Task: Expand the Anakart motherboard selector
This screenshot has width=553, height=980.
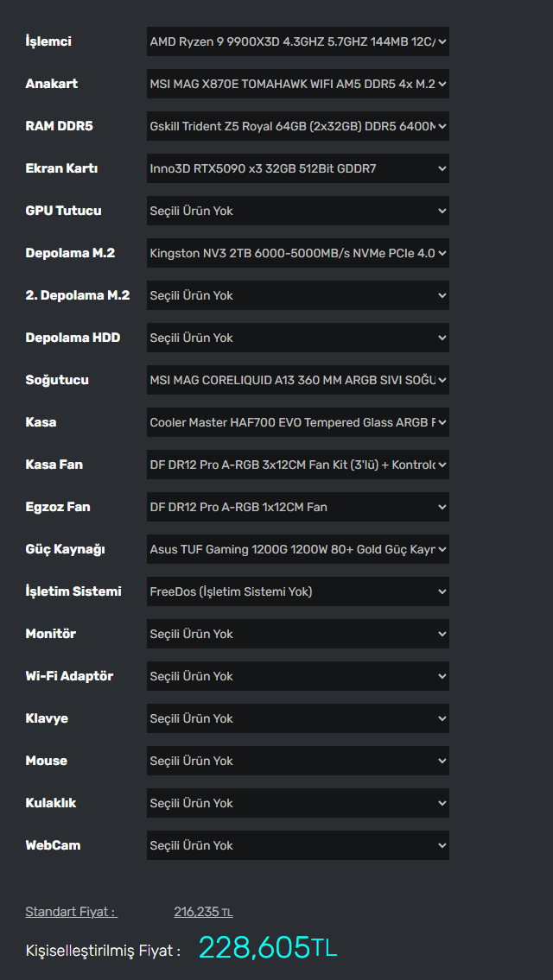Action: pos(297,84)
